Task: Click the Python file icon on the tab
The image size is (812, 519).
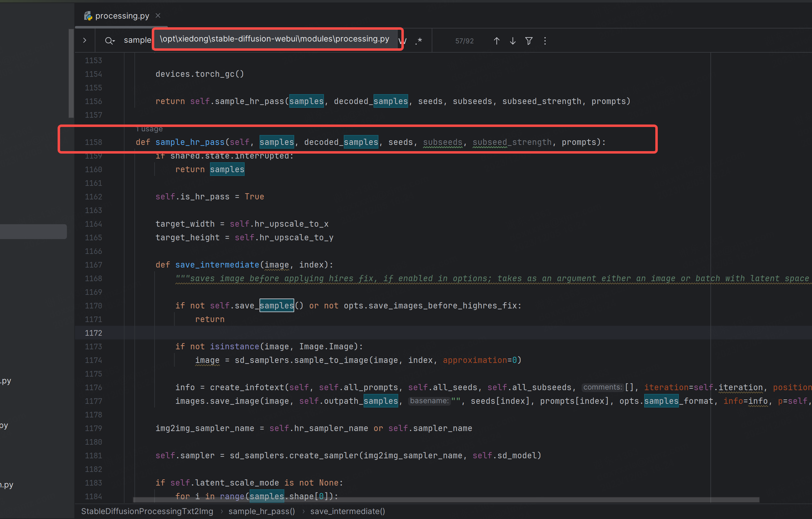Action: click(x=88, y=15)
